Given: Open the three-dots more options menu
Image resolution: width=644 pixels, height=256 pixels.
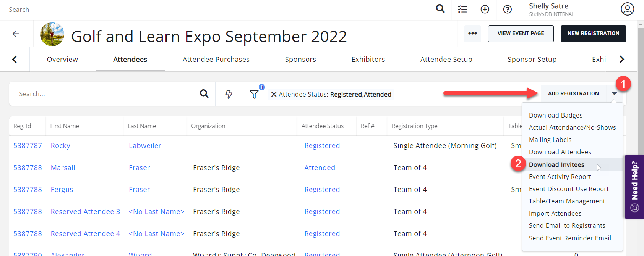Looking at the screenshot, I should [472, 34].
